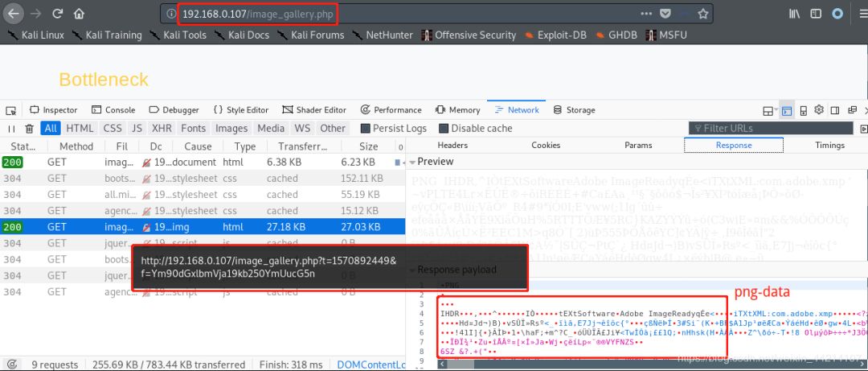Filter requests by JS type
The height and width of the screenshot is (371, 868).
(137, 129)
